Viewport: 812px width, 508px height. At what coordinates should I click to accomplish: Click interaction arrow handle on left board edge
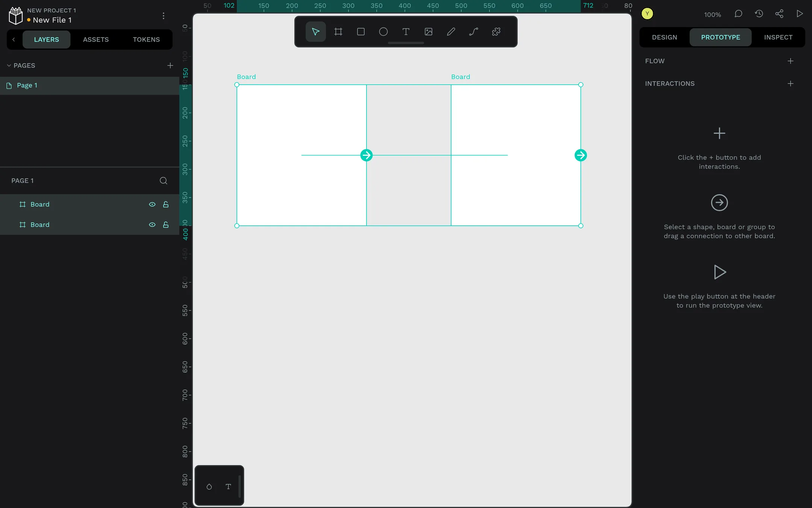(x=366, y=155)
